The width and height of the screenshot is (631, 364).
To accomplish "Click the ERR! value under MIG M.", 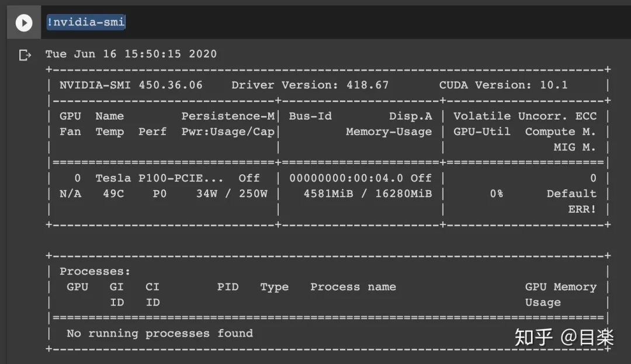I will pyautogui.click(x=582, y=209).
